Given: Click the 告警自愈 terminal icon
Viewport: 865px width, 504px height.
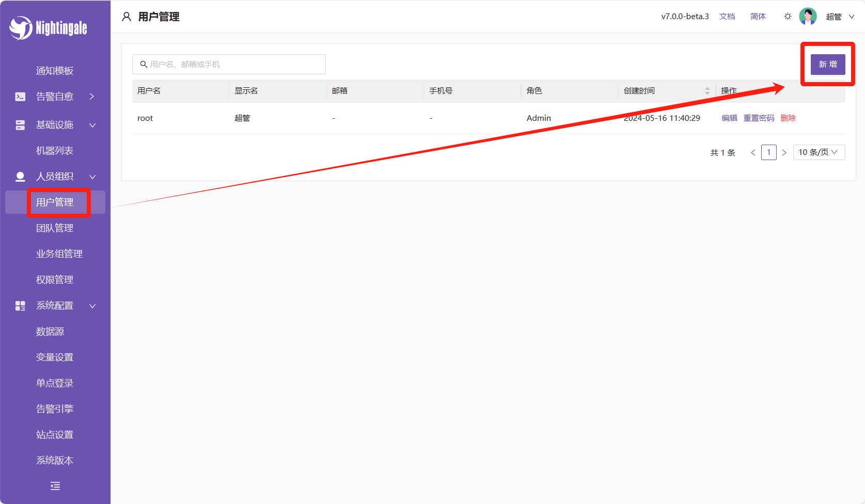Looking at the screenshot, I should [x=20, y=97].
